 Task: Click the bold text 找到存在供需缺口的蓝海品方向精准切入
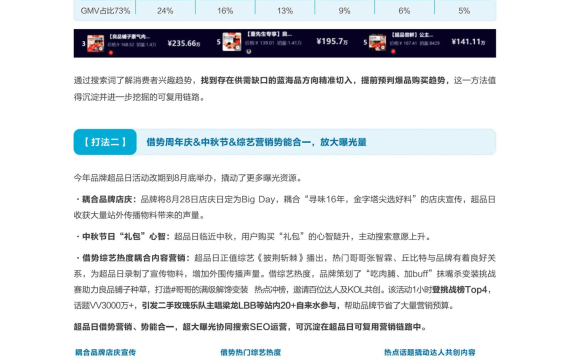tap(276, 80)
